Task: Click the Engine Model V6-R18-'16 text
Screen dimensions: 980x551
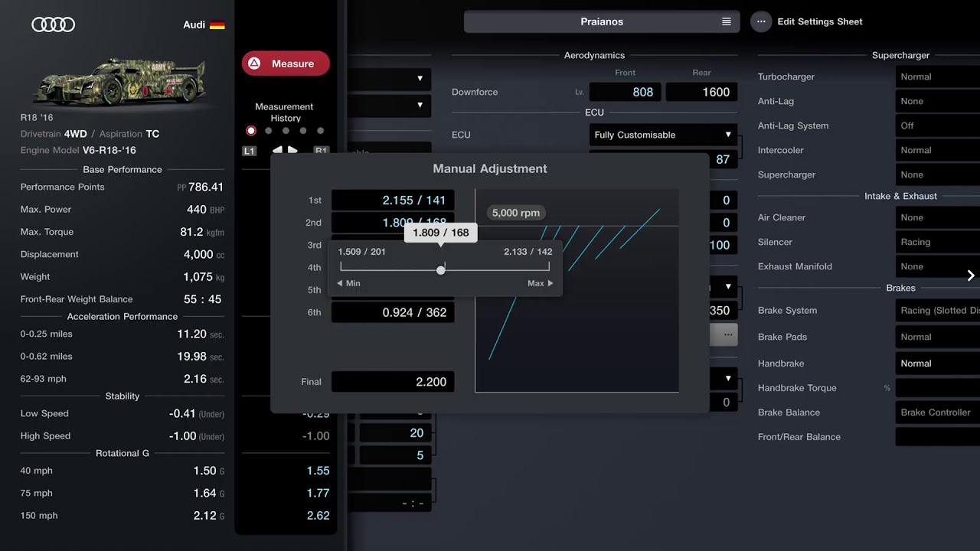Action: 78,150
